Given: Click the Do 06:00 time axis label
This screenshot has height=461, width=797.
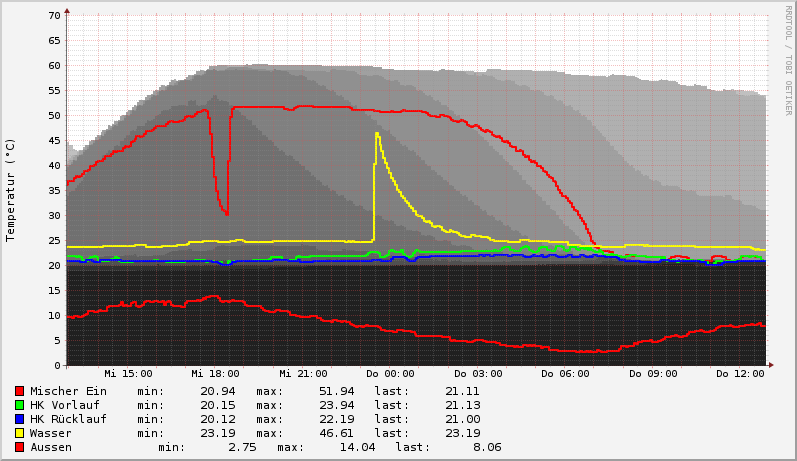Looking at the screenshot, I should tap(565, 374).
